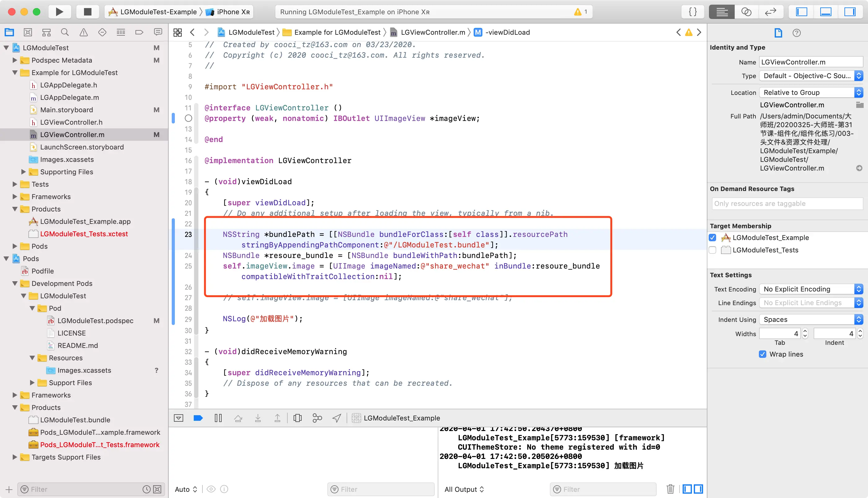Toggle the Wrap lines checkbox
The height and width of the screenshot is (498, 868).
pyautogui.click(x=762, y=354)
